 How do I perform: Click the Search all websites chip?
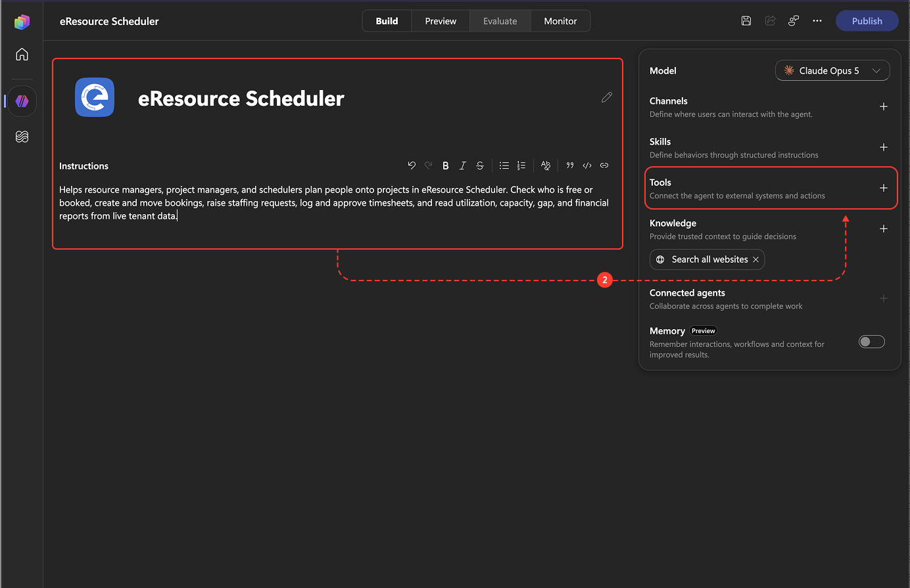[707, 260]
